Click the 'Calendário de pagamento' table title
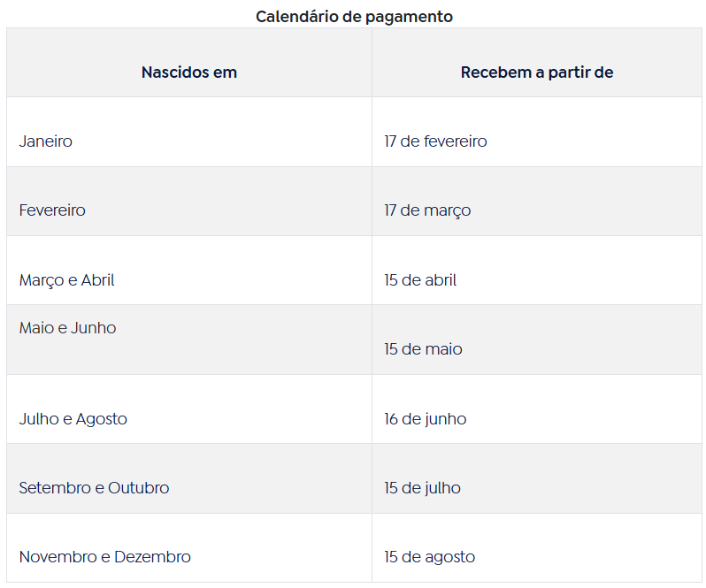This screenshot has height=588, width=706. click(x=354, y=17)
